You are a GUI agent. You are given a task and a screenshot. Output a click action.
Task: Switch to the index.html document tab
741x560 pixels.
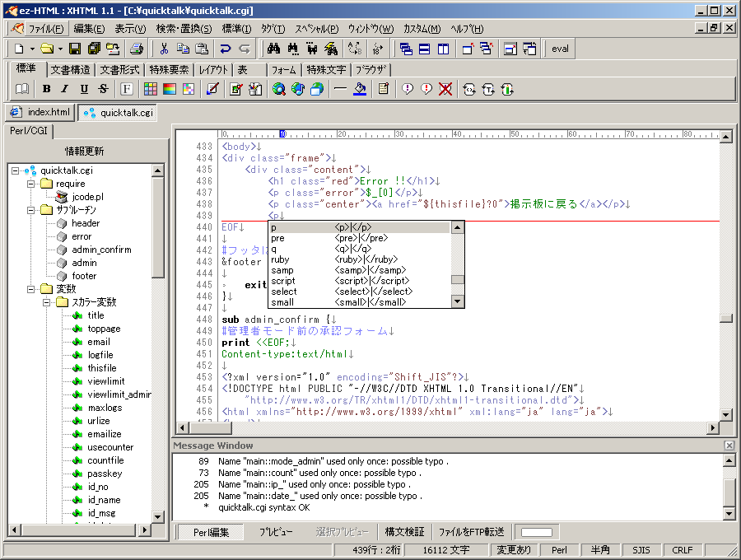(40, 112)
